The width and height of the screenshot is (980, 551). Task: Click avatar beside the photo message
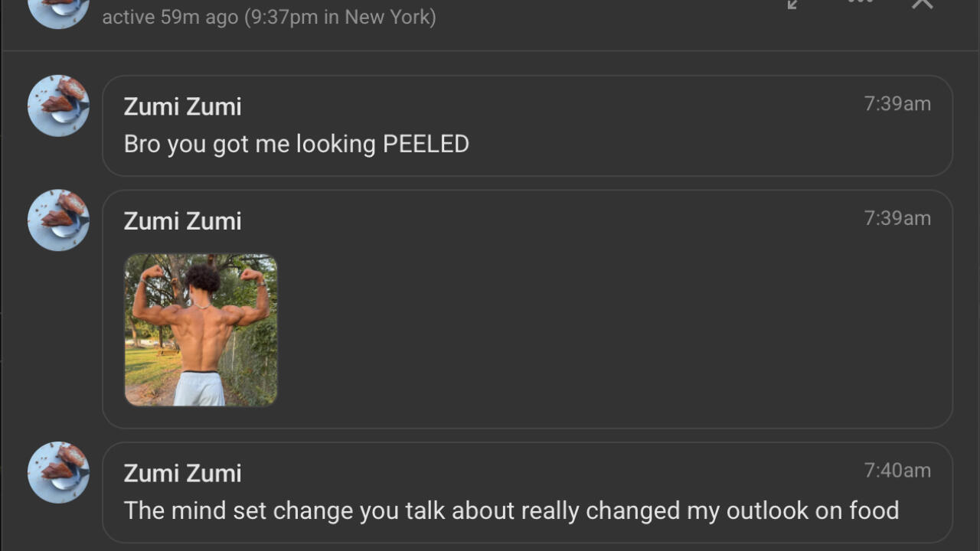[58, 220]
